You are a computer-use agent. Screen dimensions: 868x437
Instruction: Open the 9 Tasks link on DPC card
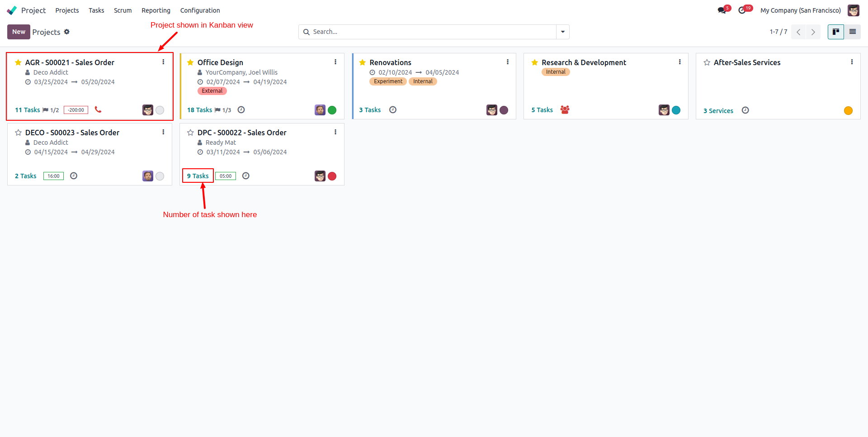coord(198,176)
